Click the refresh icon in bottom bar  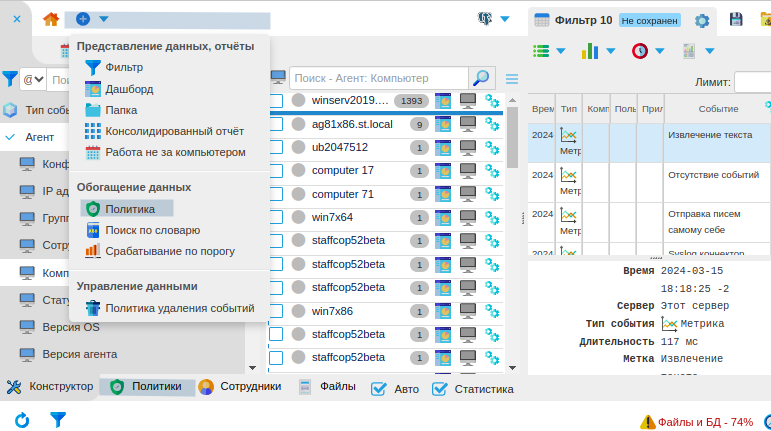coord(21,421)
